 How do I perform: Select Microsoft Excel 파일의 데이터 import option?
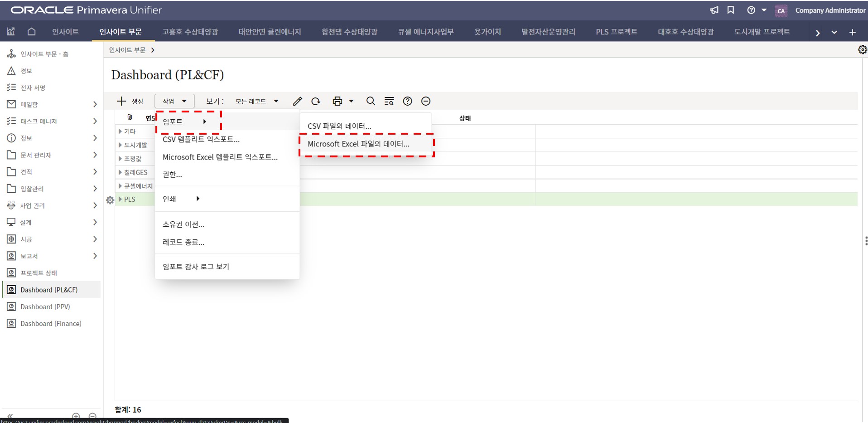358,144
